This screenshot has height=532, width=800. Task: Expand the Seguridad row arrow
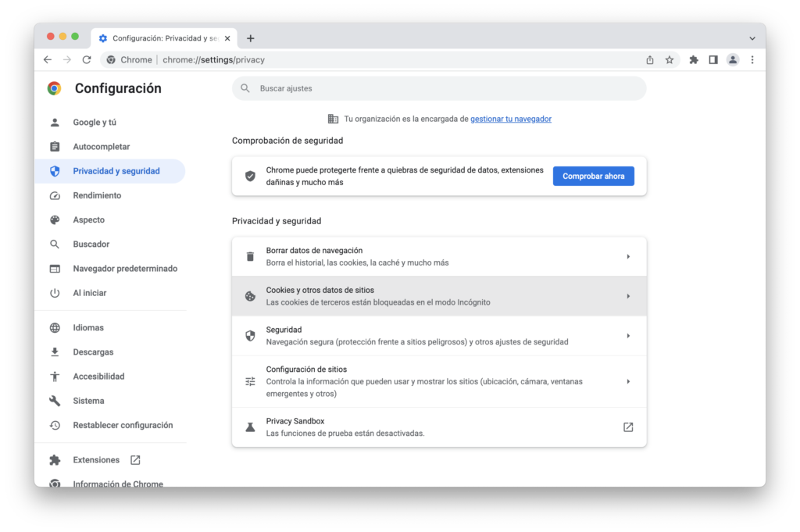point(628,336)
